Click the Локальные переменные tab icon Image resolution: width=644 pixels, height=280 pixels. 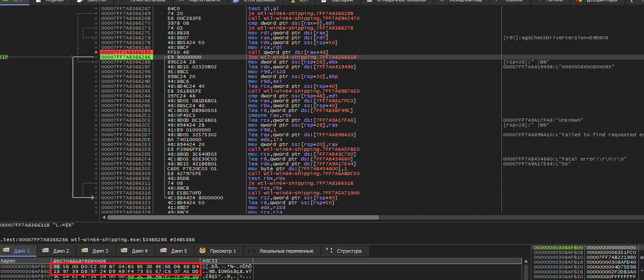(252, 251)
